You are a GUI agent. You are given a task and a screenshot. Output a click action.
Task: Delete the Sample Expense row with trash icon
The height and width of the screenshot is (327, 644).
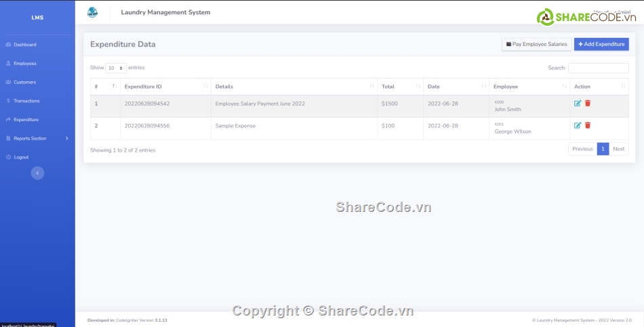click(588, 125)
